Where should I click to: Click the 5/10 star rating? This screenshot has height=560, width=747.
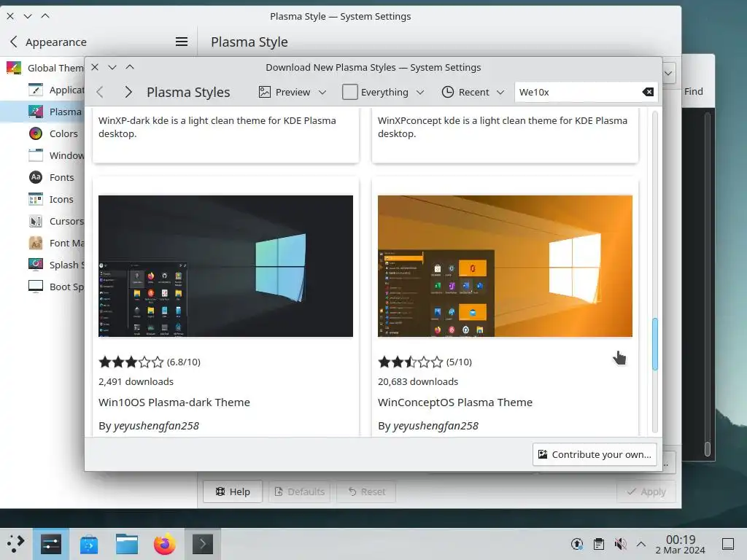pyautogui.click(x=425, y=362)
